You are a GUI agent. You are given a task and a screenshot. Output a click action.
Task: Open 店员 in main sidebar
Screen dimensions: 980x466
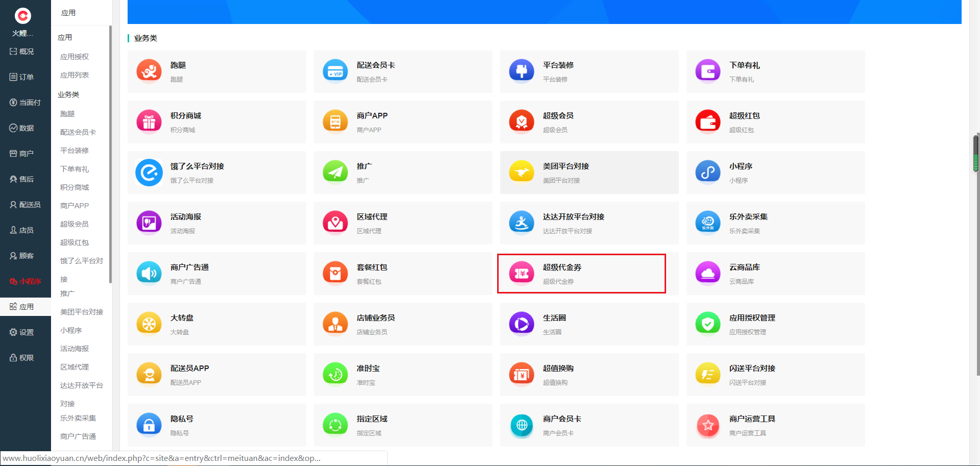pos(22,230)
